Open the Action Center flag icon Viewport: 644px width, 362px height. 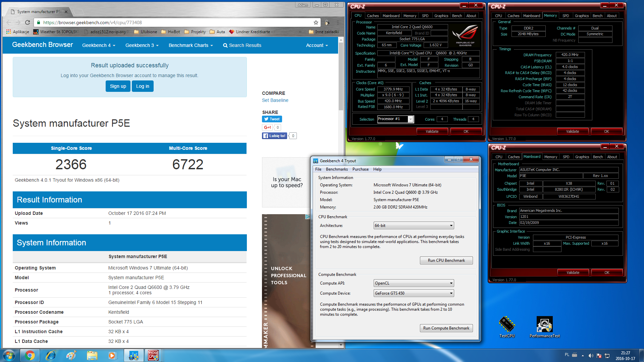(x=599, y=356)
